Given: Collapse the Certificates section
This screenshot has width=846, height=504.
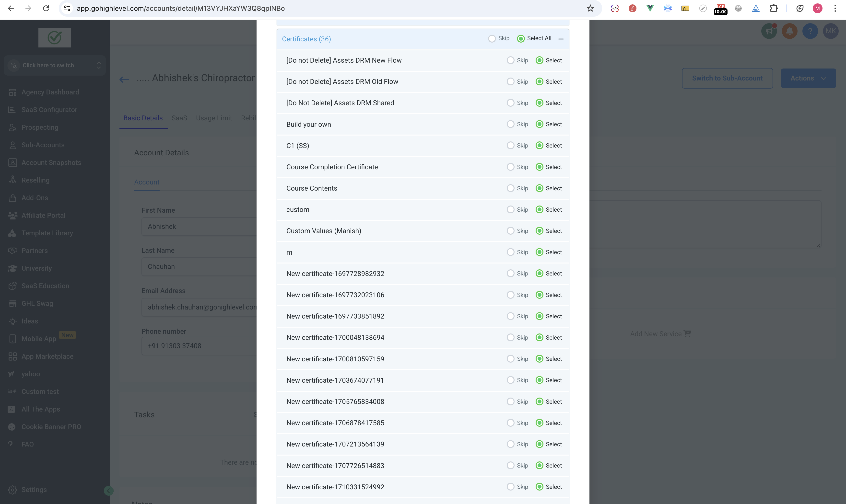Looking at the screenshot, I should (x=561, y=39).
